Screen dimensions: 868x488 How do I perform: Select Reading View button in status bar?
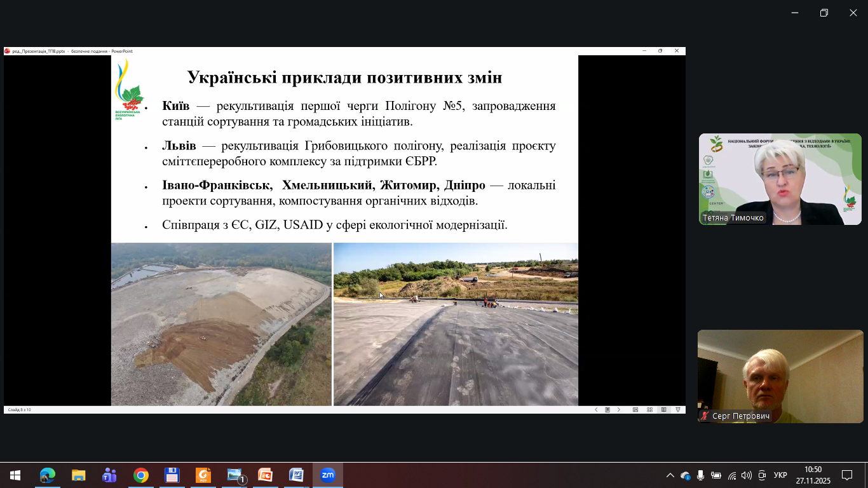[664, 410]
